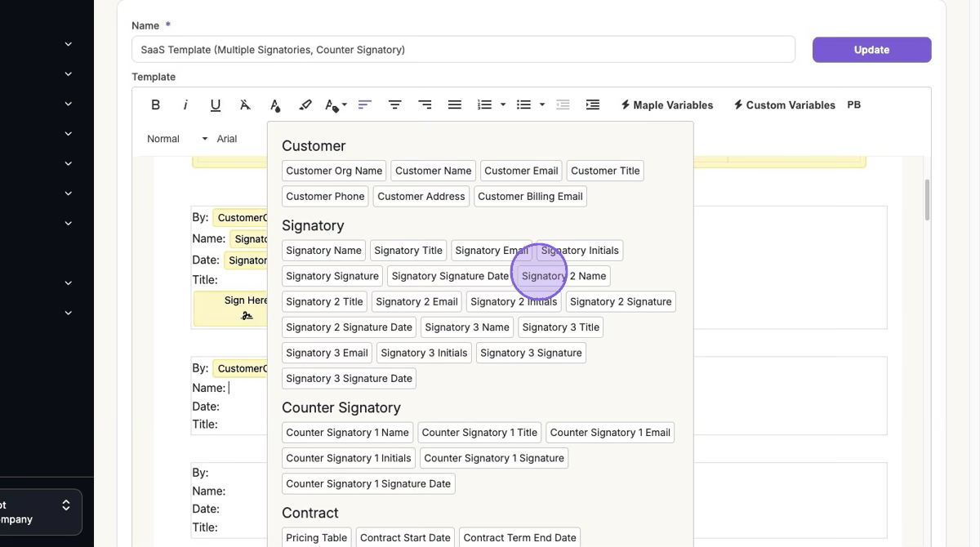The image size is (980, 547).
Task: Open the text color picker
Action: 275,105
